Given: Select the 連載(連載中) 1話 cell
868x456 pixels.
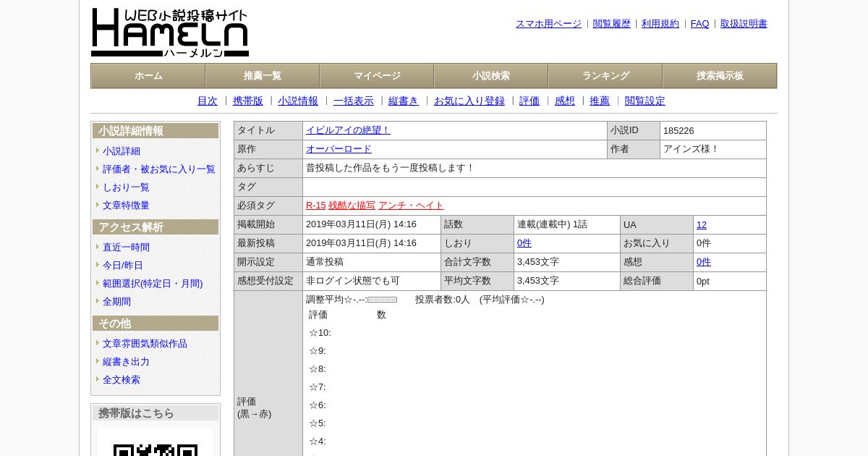Looking at the screenshot, I should click(x=567, y=224).
